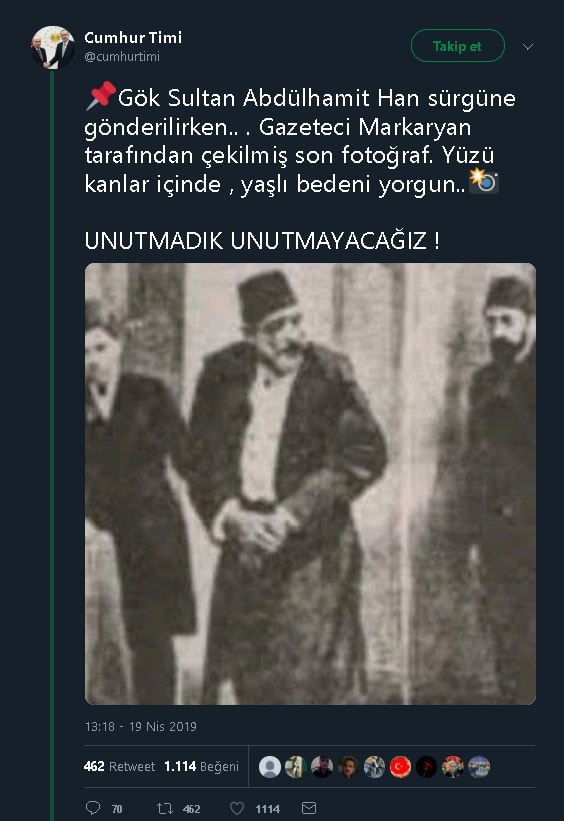Image resolution: width=564 pixels, height=821 pixels.
Task: Follow account with Takip et button
Action: click(x=458, y=46)
